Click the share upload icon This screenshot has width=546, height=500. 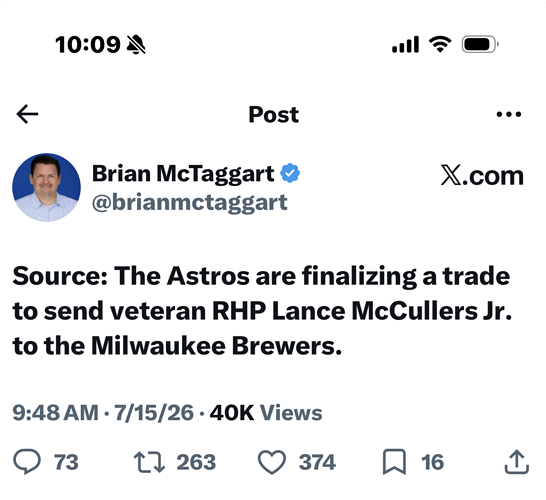(517, 462)
